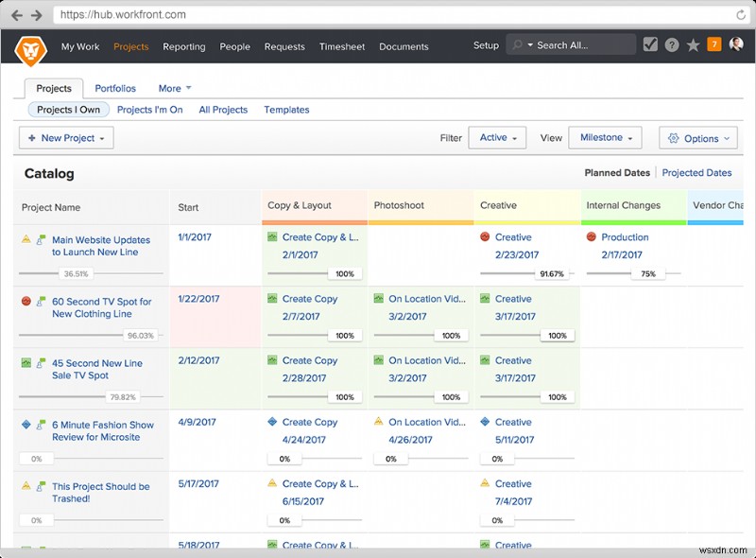Switch to the Portfolios tab
Image resolution: width=756 pixels, height=558 pixels.
tap(115, 88)
